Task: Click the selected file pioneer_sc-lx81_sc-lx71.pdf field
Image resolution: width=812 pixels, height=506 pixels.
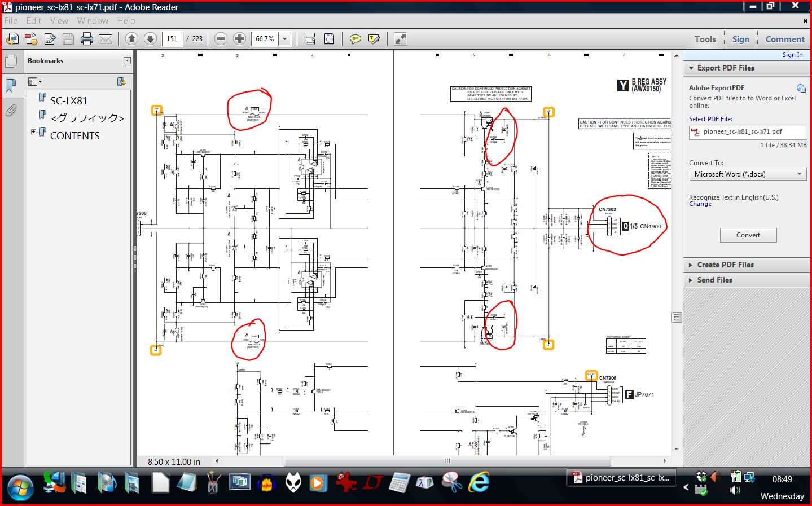Action: pos(748,132)
